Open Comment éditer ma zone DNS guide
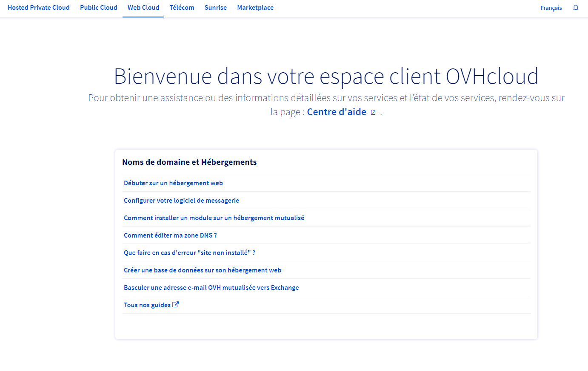 170,235
